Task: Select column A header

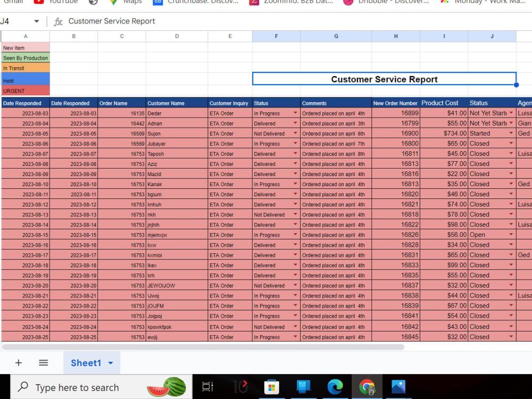Action: [x=26, y=36]
